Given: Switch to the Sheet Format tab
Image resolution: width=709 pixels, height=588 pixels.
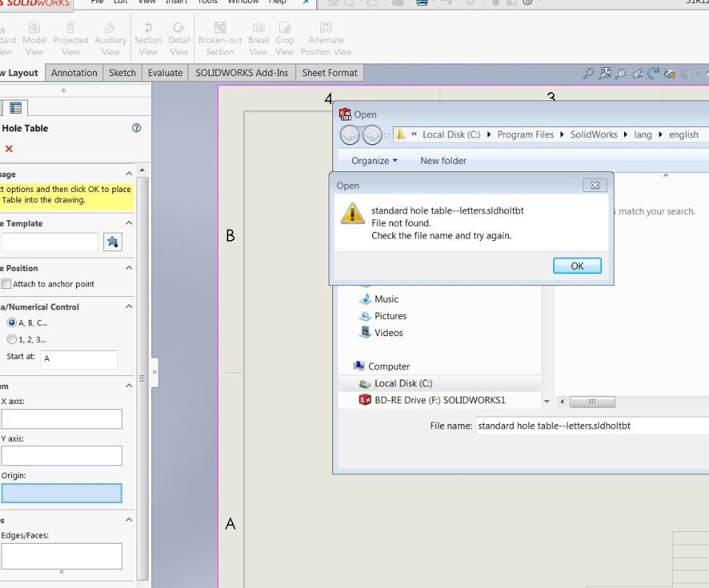Looking at the screenshot, I should point(329,73).
